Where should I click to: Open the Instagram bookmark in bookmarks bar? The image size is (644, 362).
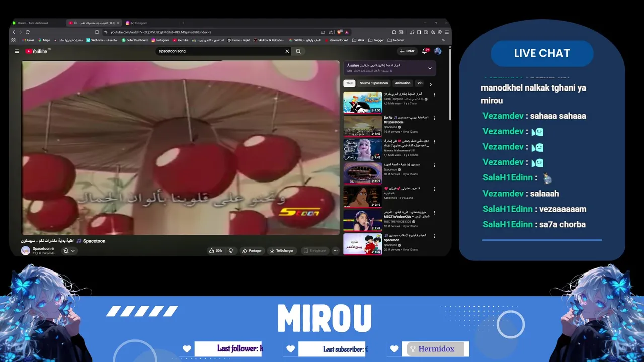[160, 40]
